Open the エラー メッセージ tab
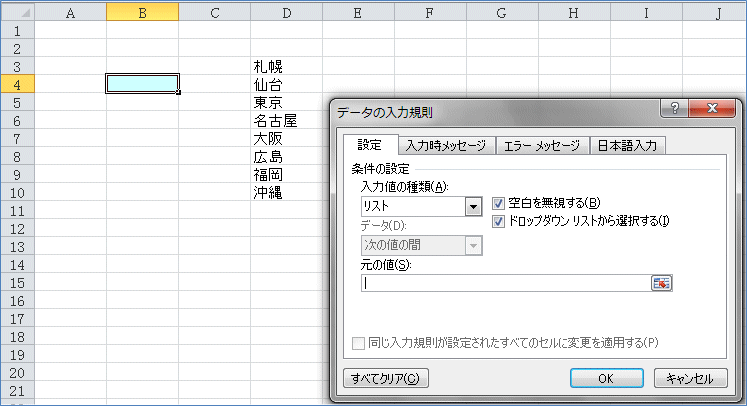747x406 pixels. 541,145
